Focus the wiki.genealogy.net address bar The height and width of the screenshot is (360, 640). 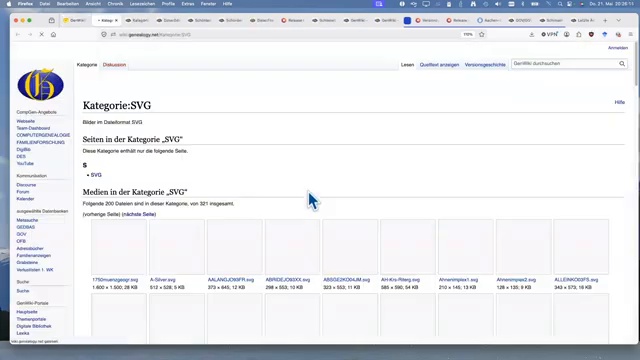286,35
